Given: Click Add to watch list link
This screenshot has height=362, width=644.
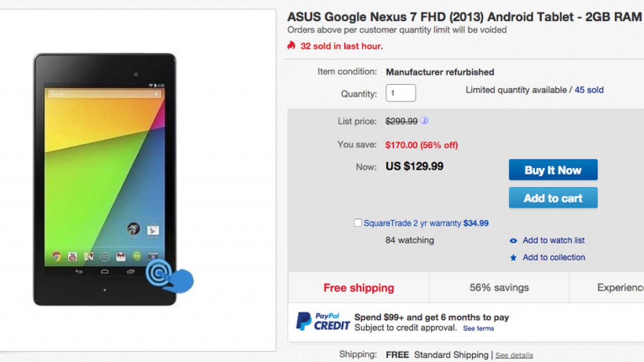Looking at the screenshot, I should point(553,240).
